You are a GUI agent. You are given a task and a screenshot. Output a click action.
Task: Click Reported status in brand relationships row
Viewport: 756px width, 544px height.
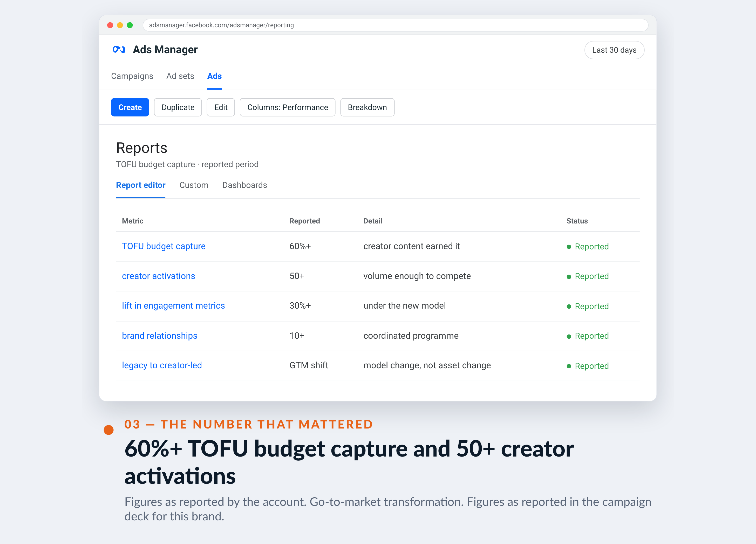[588, 336]
